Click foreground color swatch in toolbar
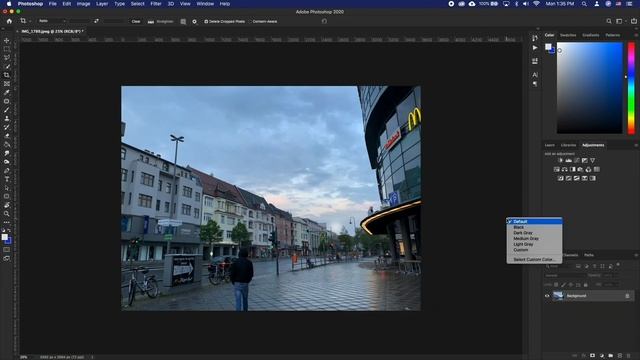The height and width of the screenshot is (360, 640). click(x=4, y=237)
